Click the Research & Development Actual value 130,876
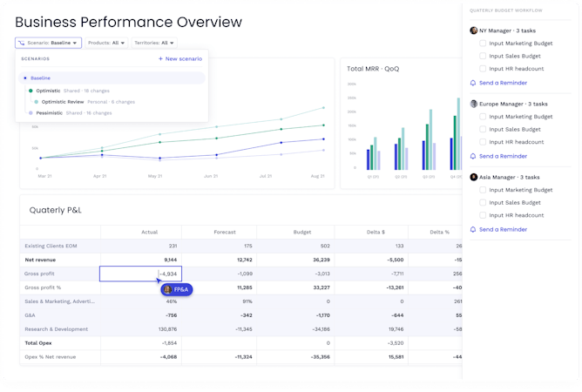 coord(168,329)
